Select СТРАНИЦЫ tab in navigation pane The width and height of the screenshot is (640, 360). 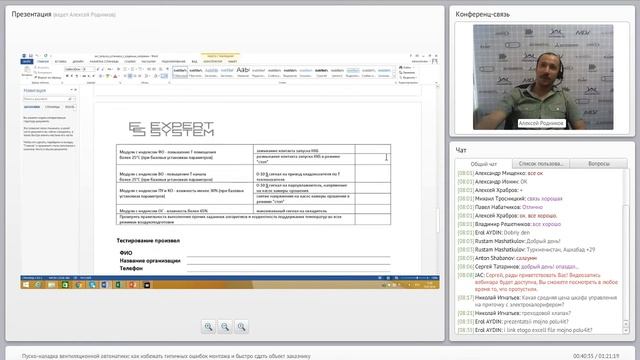[x=52, y=107]
